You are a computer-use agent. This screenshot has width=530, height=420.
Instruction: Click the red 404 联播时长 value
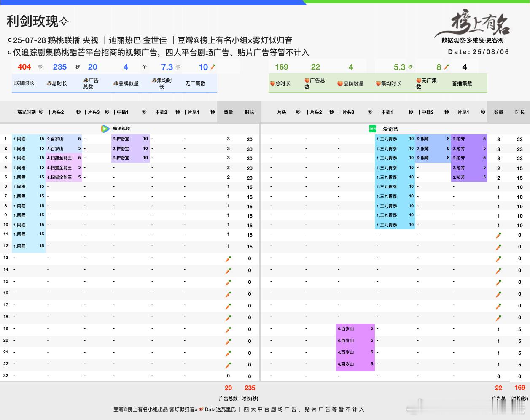(x=24, y=67)
